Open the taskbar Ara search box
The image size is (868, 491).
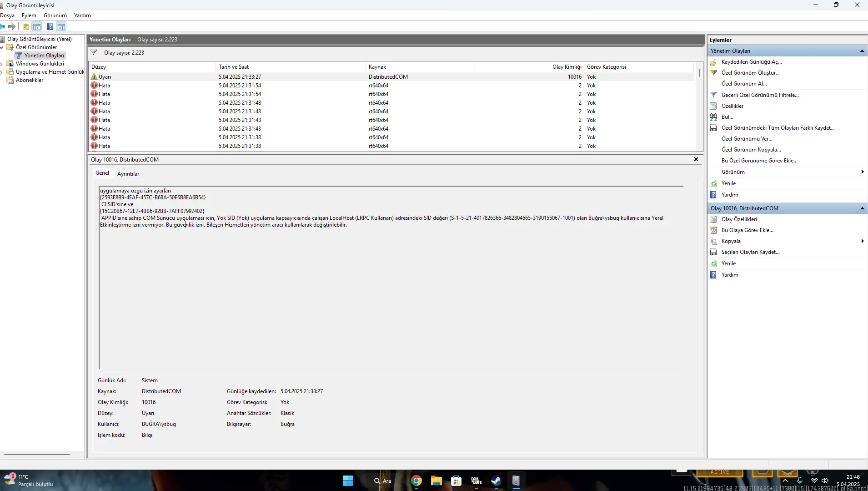coord(382,481)
